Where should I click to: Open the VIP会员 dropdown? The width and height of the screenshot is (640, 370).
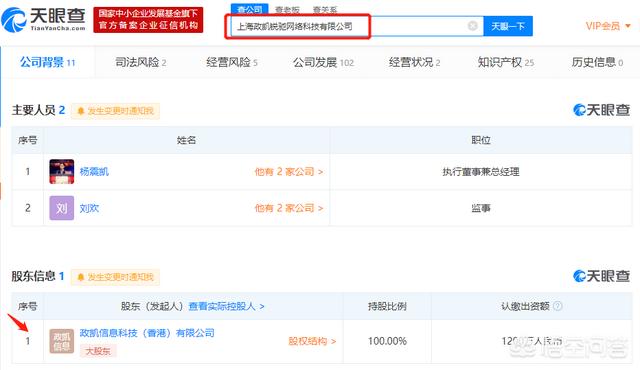pos(608,26)
